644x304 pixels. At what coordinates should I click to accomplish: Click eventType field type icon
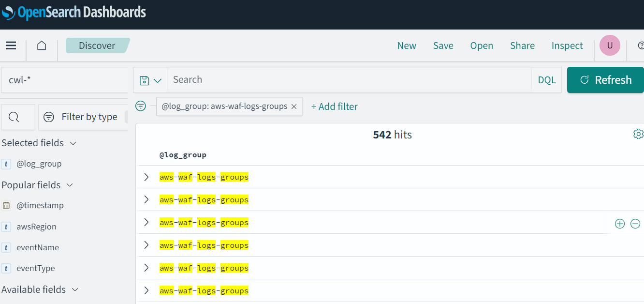pyautogui.click(x=6, y=268)
